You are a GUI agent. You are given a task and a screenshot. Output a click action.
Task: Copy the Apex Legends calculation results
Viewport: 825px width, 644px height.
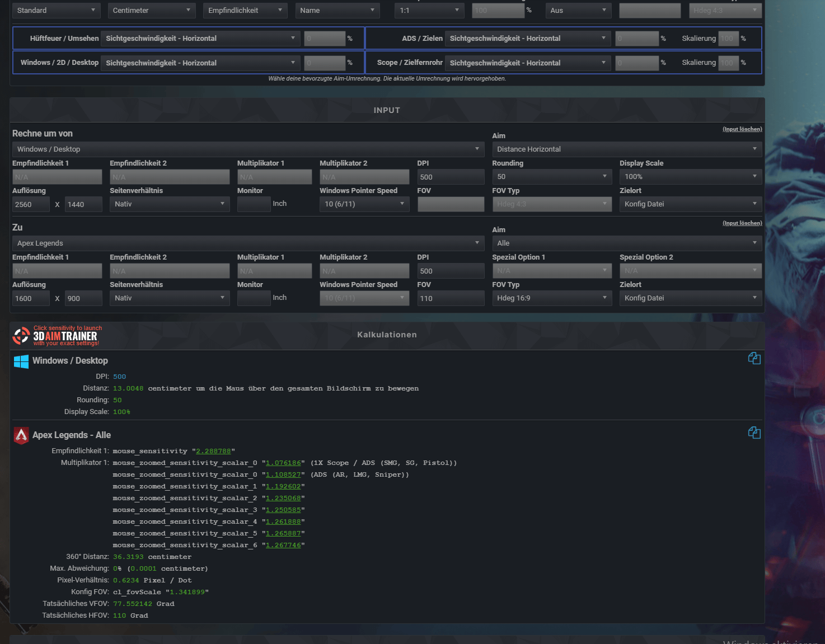tap(754, 432)
